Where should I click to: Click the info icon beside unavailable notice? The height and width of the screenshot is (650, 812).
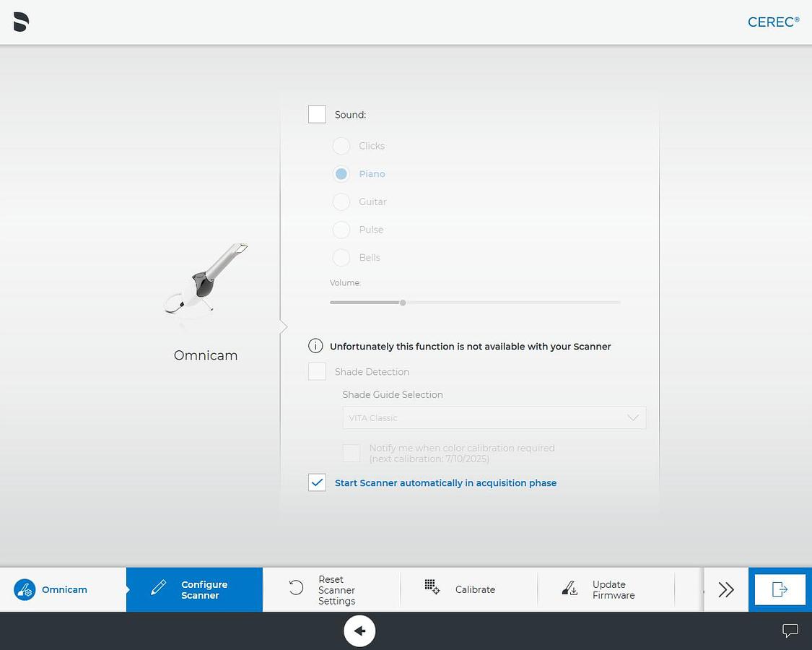pyautogui.click(x=315, y=346)
